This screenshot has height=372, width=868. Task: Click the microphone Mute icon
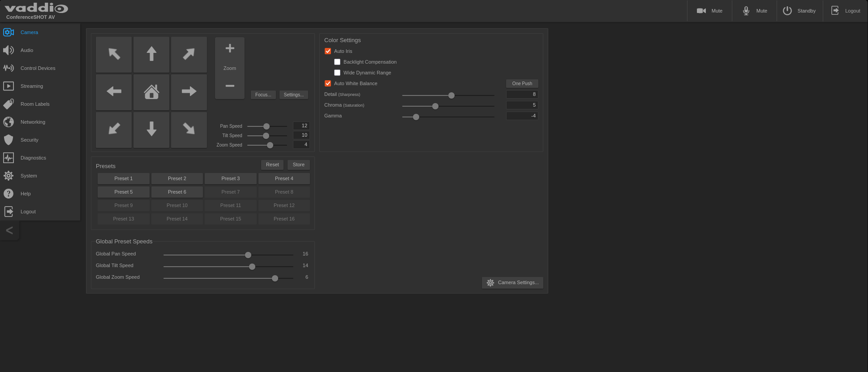tap(746, 11)
